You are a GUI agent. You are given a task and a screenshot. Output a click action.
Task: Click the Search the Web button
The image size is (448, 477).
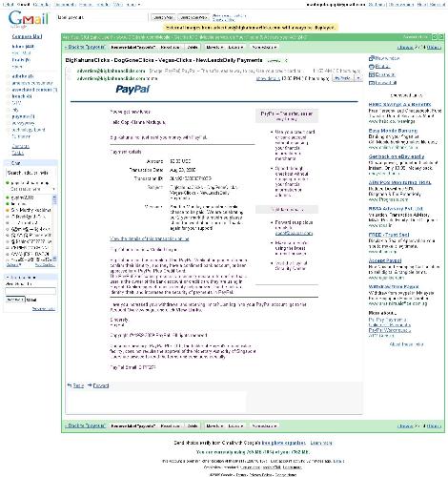193,17
